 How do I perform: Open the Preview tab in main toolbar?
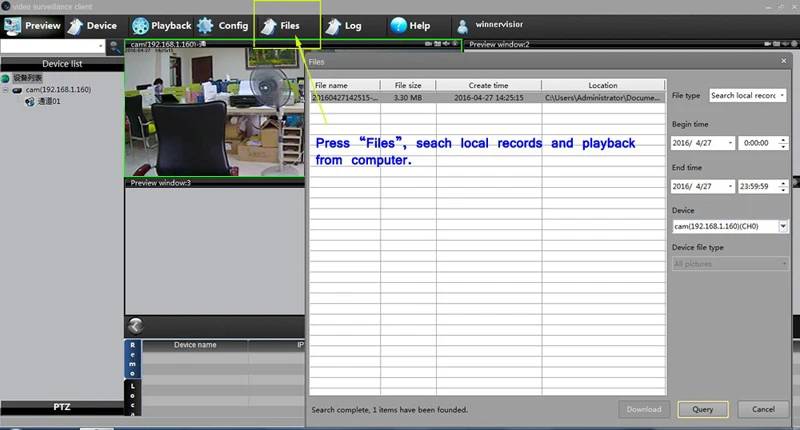coord(33,26)
